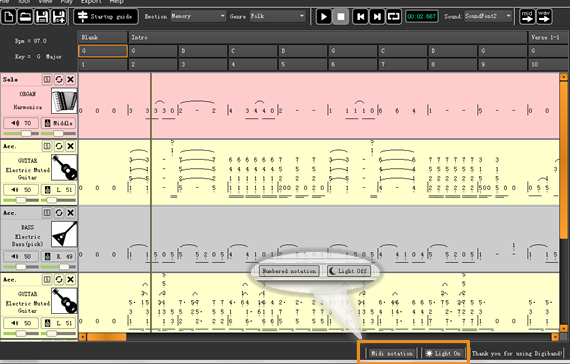The width and height of the screenshot is (570, 364).
Task: Toggle the Light On button
Action: pos(443,353)
